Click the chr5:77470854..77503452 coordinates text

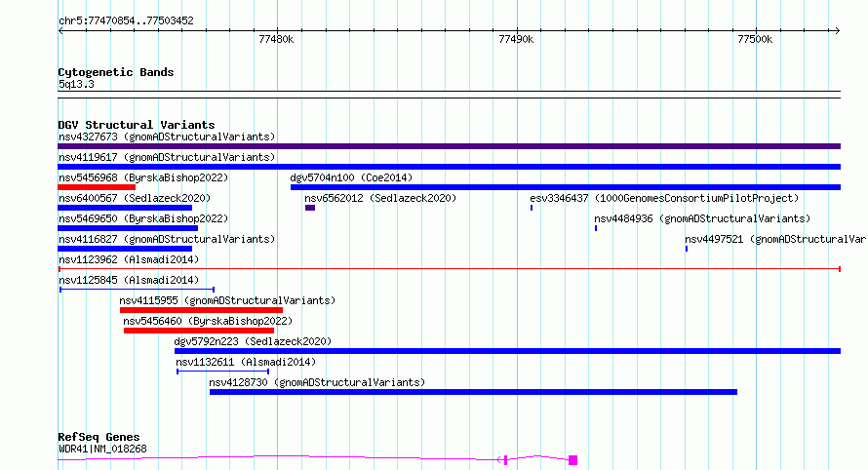126,21
